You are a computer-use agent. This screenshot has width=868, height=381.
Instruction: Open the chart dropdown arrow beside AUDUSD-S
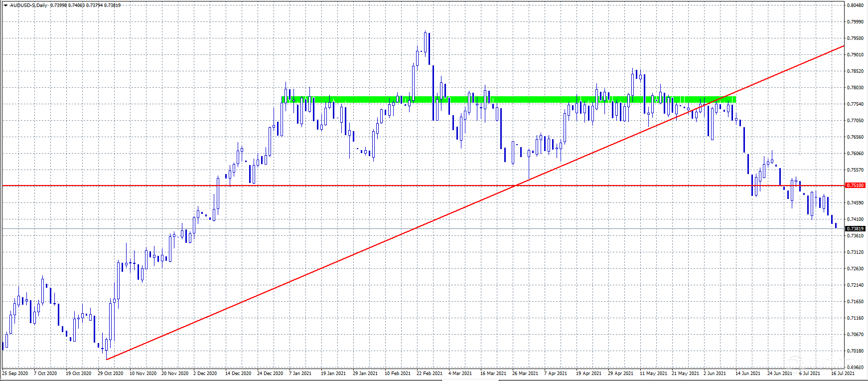(x=5, y=5)
